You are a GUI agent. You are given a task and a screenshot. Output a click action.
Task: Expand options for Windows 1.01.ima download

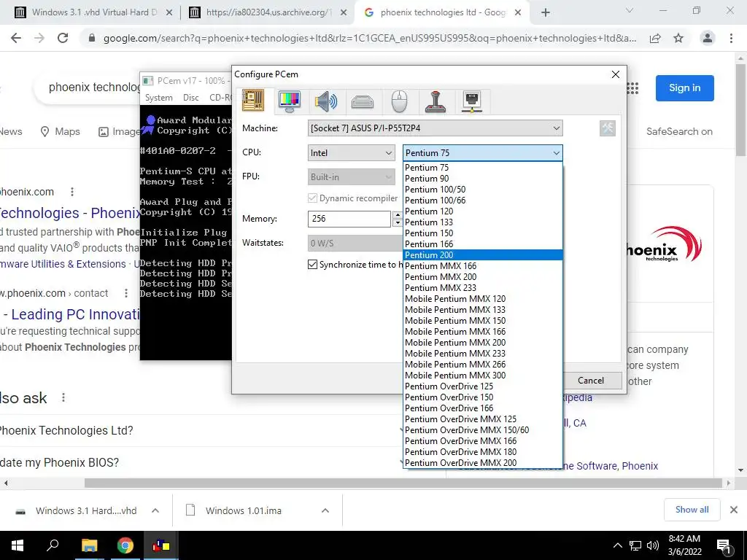(x=325, y=510)
